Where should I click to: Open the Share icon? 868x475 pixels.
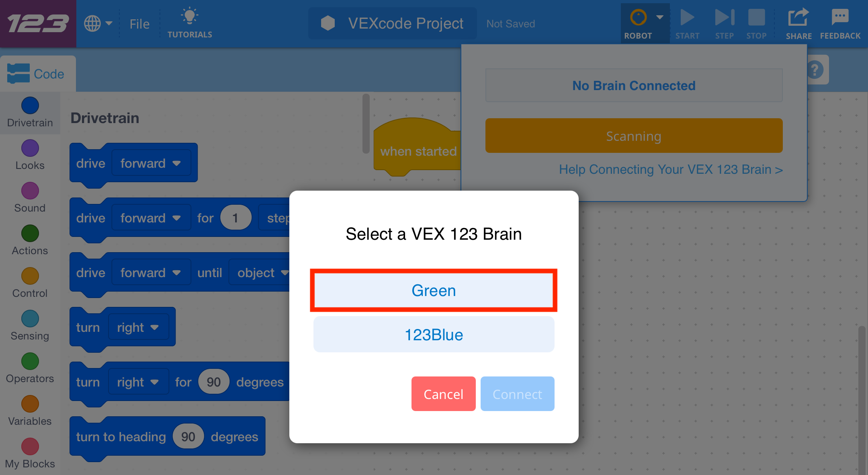pos(798,17)
